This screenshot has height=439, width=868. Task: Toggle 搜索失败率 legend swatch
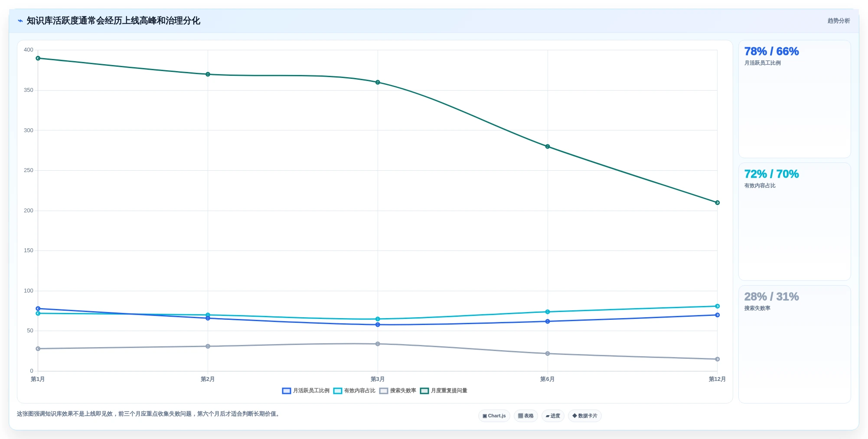[384, 391]
